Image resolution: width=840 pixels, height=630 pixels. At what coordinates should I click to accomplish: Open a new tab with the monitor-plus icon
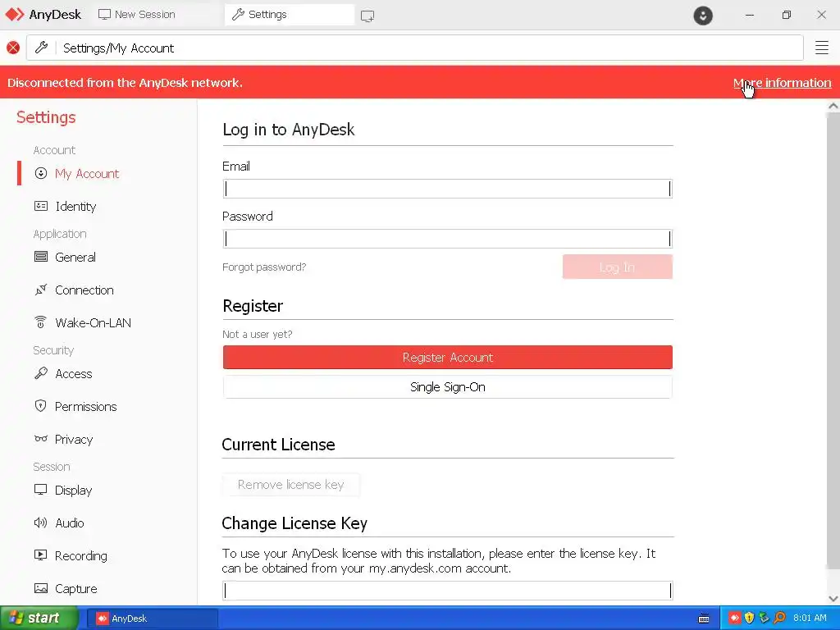pos(367,16)
